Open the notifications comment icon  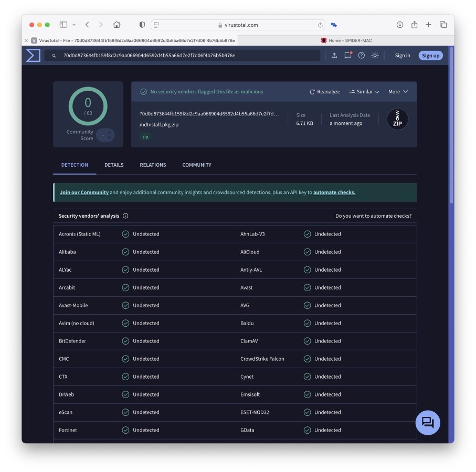pos(348,55)
